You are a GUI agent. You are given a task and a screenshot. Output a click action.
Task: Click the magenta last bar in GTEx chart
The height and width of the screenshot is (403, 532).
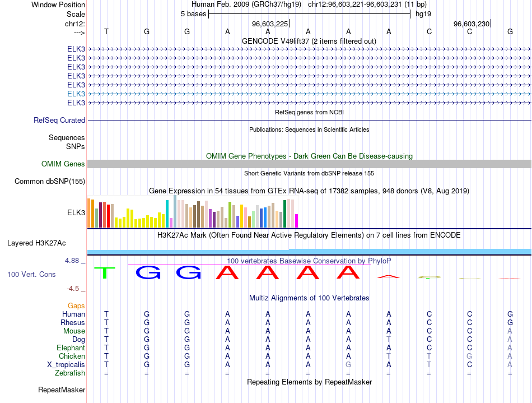point(296,221)
